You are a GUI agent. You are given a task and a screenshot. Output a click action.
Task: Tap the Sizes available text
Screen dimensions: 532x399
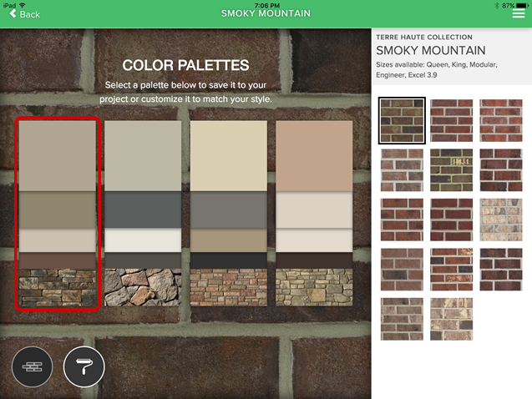click(x=437, y=70)
